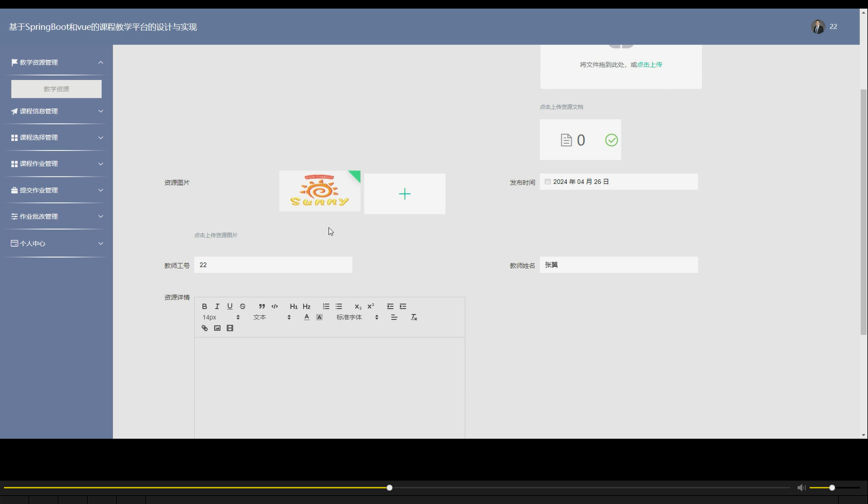Mute the video player speaker icon

click(802, 487)
